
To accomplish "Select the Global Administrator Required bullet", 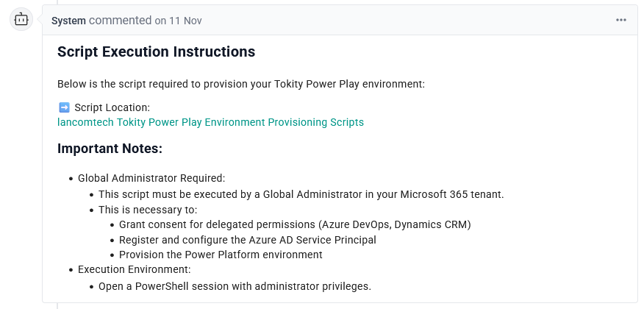I will click(151, 178).
